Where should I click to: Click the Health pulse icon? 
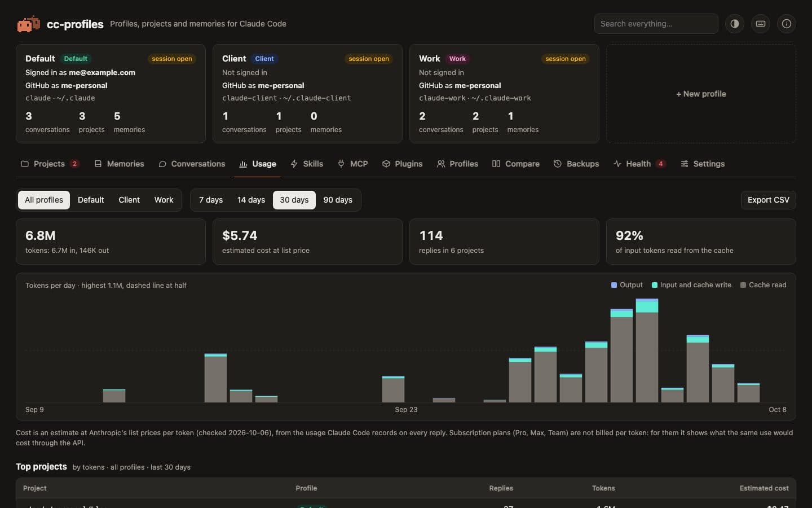[617, 164]
